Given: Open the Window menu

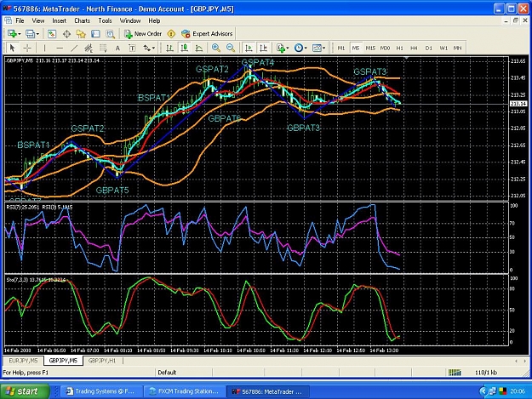Looking at the screenshot, I should click(x=130, y=20).
